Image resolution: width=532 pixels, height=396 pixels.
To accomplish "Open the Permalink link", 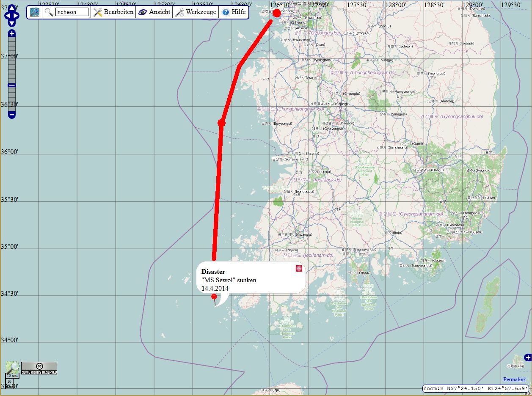I will pos(515,379).
